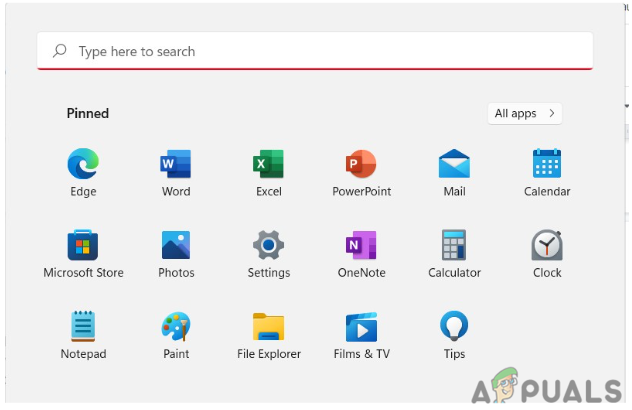Open the Calculator app
The height and width of the screenshot is (410, 632).
pos(454,245)
